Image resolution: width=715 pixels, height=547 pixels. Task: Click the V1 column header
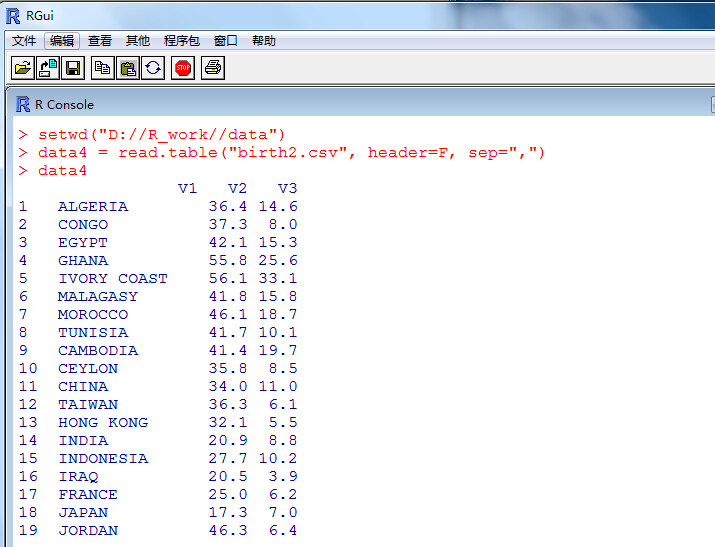pos(187,188)
